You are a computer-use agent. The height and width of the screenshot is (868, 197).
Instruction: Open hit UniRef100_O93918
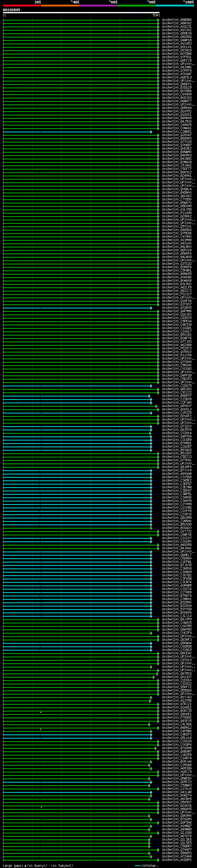pos(177,50)
